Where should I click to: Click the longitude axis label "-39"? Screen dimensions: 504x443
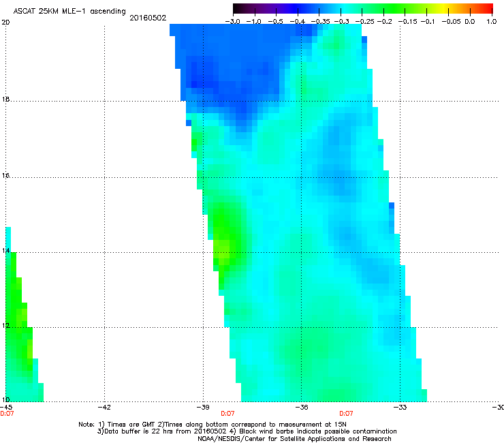(x=203, y=408)
